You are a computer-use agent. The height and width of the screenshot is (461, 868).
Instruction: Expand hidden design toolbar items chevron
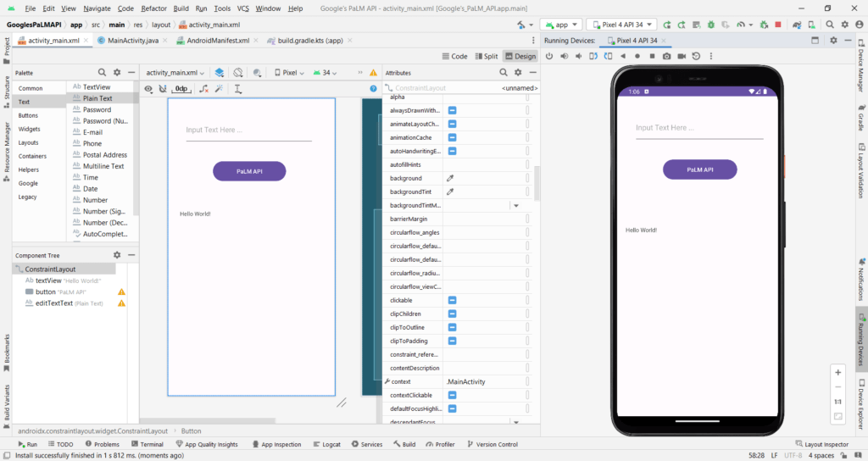[x=360, y=73]
